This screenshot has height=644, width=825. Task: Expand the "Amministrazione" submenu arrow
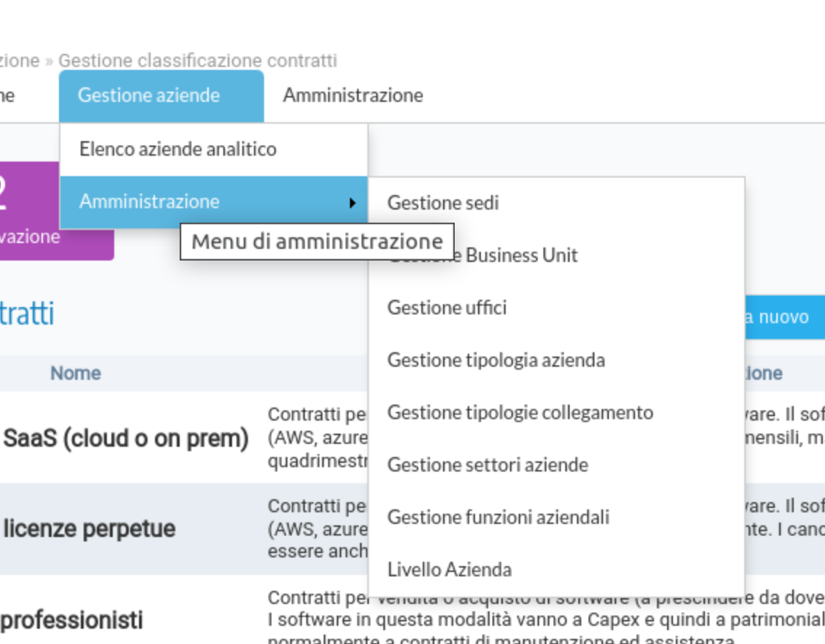354,201
